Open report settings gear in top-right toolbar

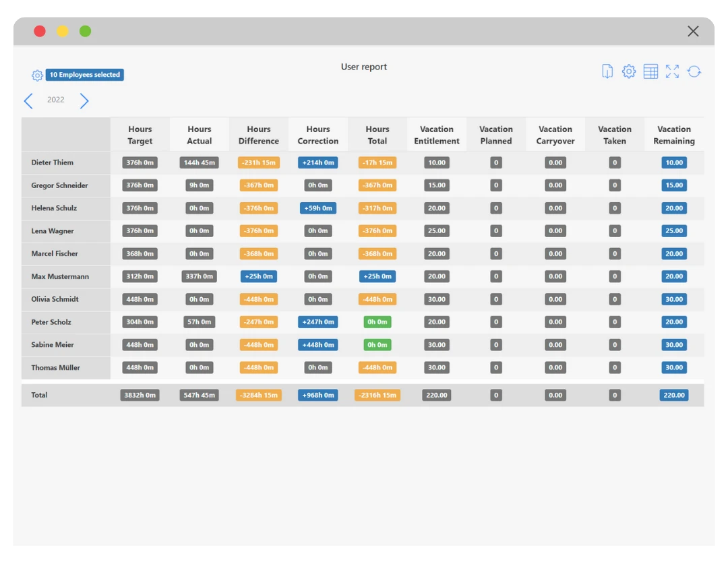629,71
